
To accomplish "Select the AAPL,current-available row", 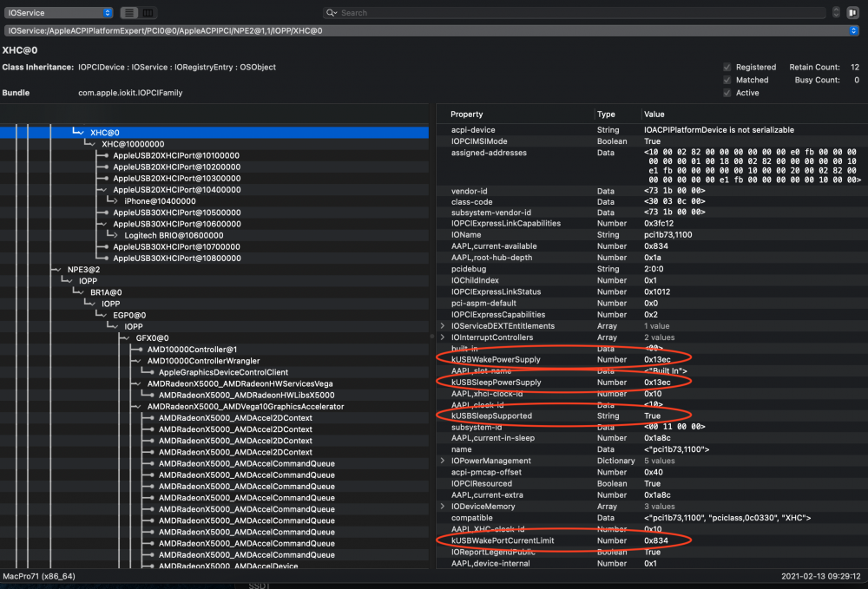I will [x=652, y=246].
